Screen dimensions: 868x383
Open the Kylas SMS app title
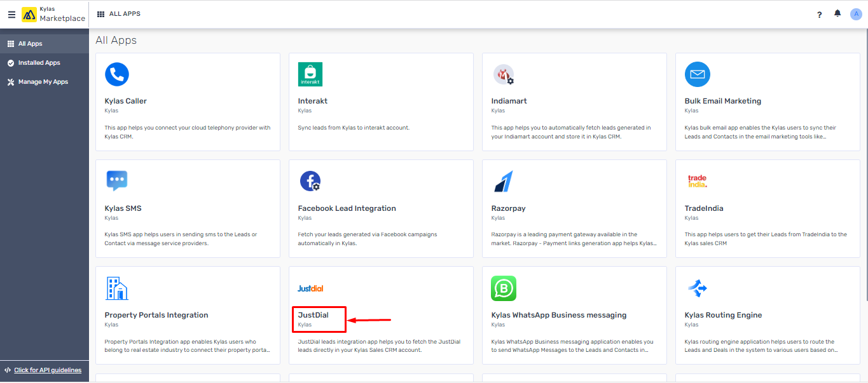pos(123,208)
